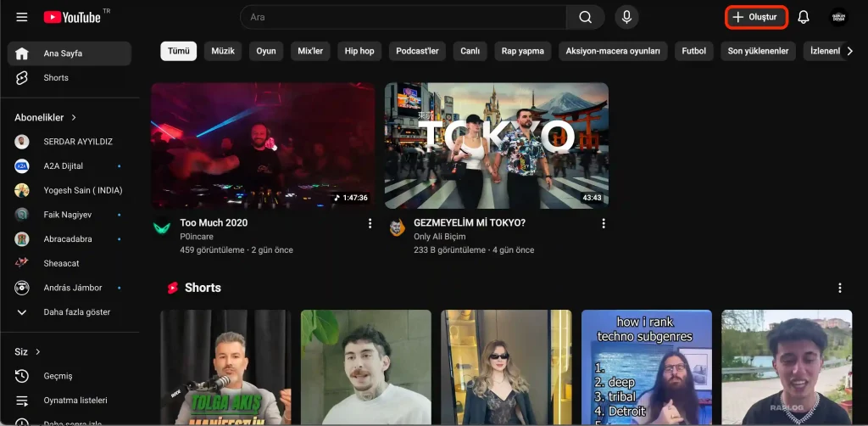Open the techno subgenres short
This screenshot has height=426, width=868.
[647, 367]
